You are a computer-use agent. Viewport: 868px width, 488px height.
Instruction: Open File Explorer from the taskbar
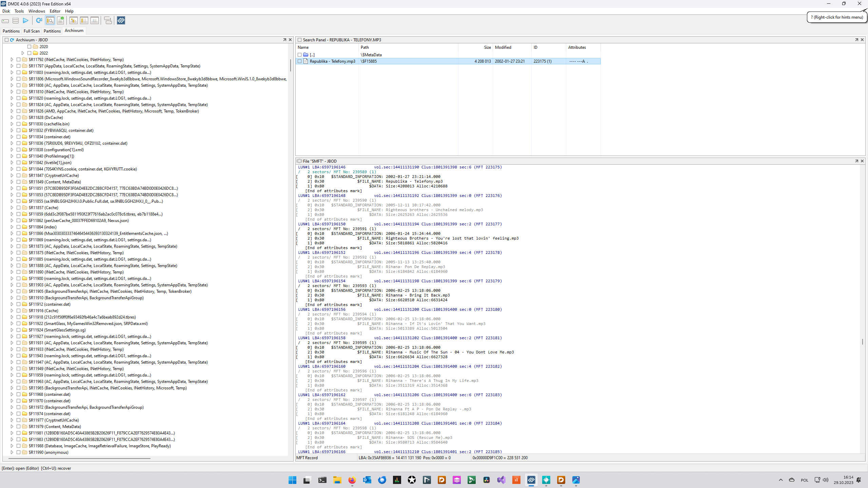(x=337, y=480)
